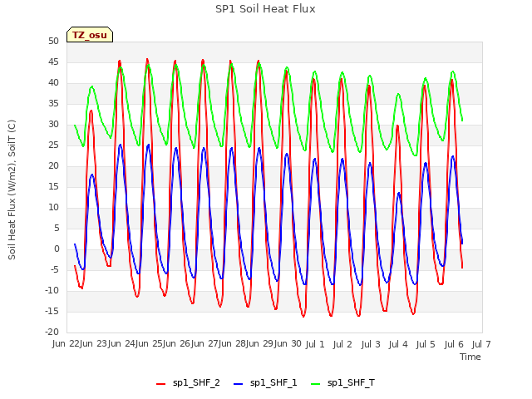Screen dimensions: 532x399
Task: Click the blue sp1_SHF_1 legend swatch
Action: pyautogui.click(x=239, y=384)
